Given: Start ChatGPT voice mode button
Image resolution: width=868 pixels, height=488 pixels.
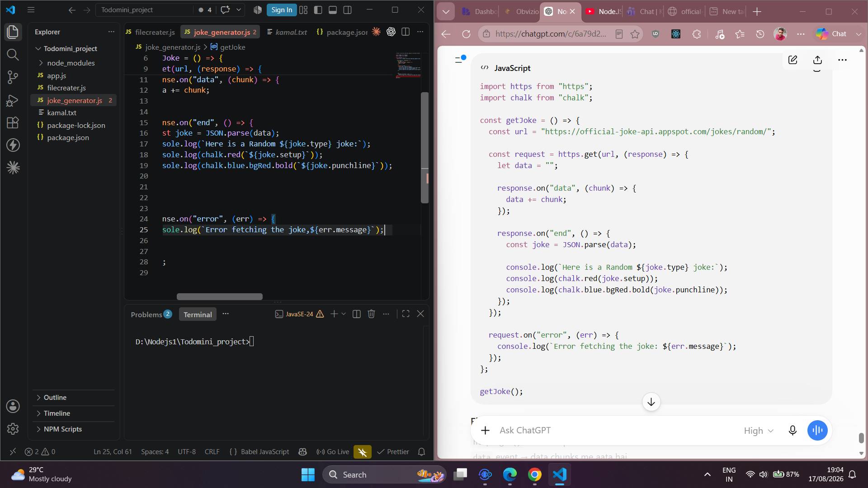Looking at the screenshot, I should tap(817, 431).
